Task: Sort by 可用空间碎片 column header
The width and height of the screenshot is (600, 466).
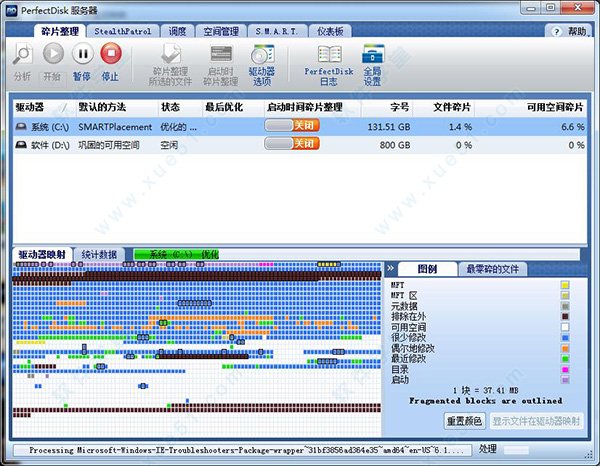Action: [531, 107]
